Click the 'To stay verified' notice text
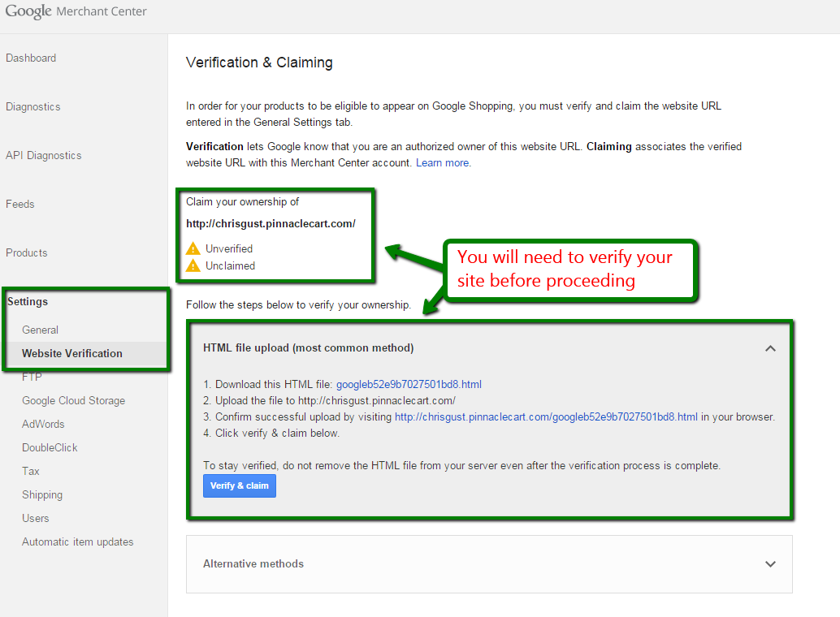Screen dimensions: 840x617 461,466
